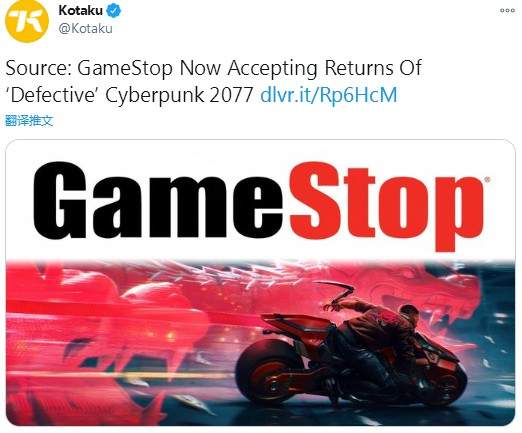
Task: Click the word 'Defective' in the tweet
Action: 53,95
